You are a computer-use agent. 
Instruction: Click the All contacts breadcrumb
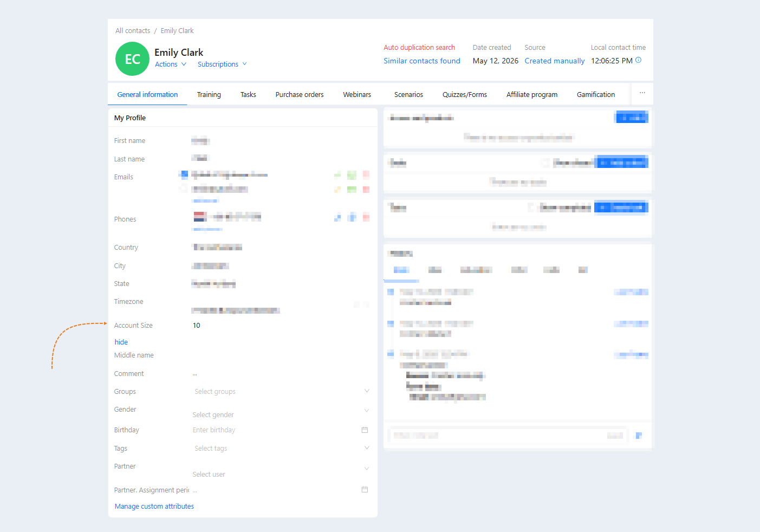(133, 30)
